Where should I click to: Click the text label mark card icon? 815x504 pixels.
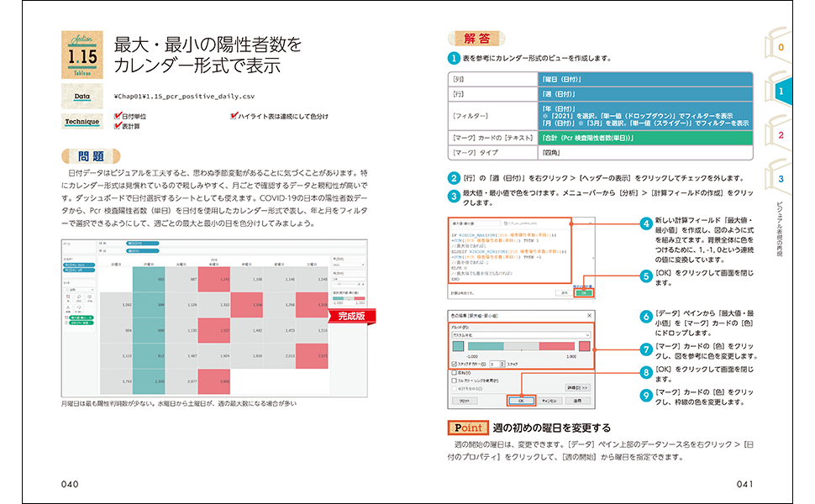89,297
